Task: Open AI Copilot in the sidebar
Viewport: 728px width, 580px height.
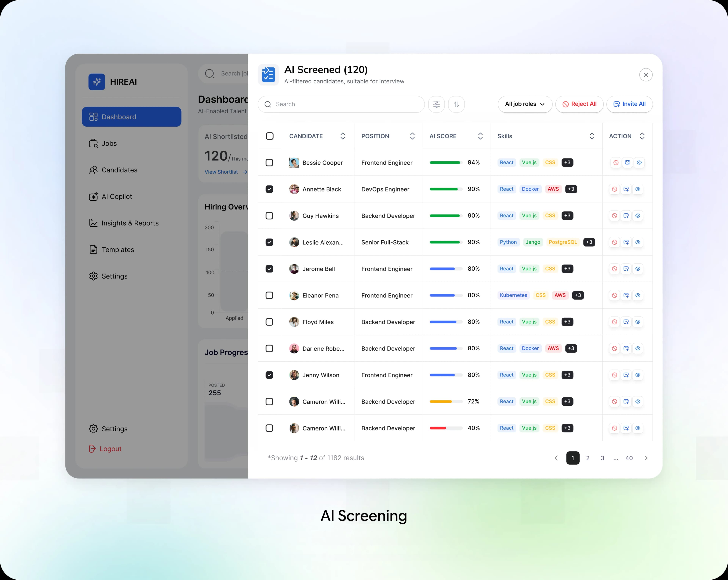Action: tap(131, 196)
